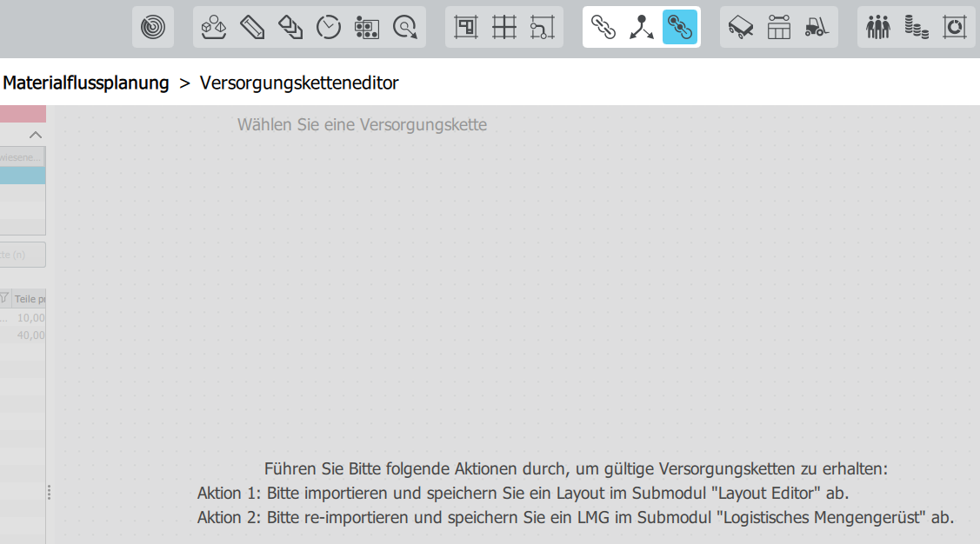Open the floor plan layout icon
Image resolution: width=980 pixels, height=544 pixels.
[466, 28]
